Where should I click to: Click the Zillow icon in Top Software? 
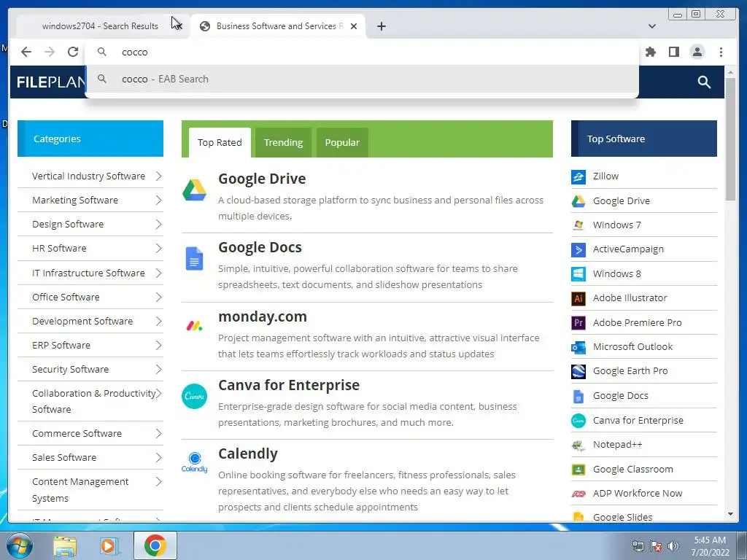point(578,176)
